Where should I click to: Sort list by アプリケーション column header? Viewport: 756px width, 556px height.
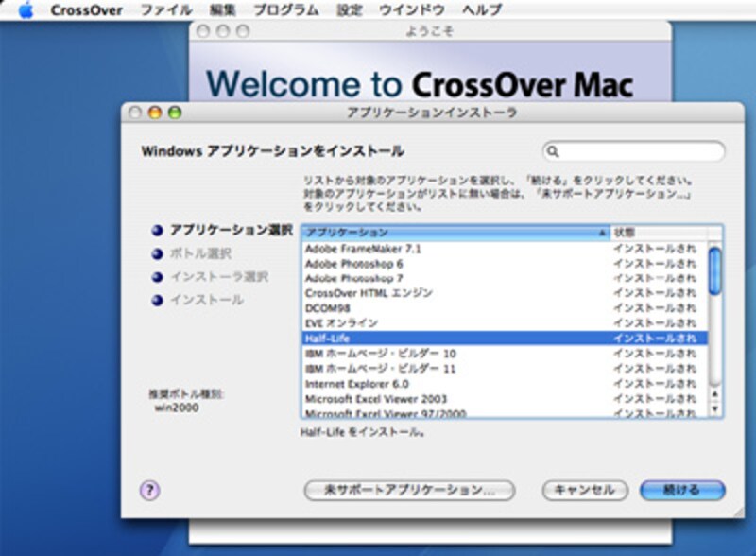454,232
